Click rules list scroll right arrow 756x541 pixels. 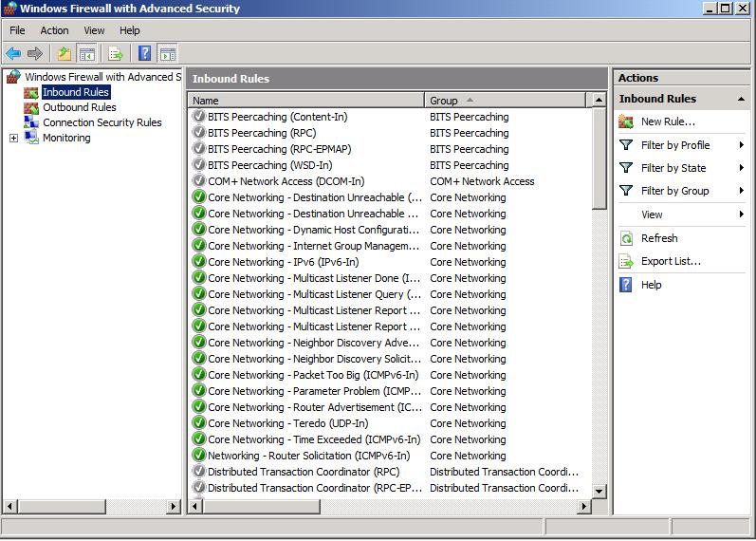[584, 506]
